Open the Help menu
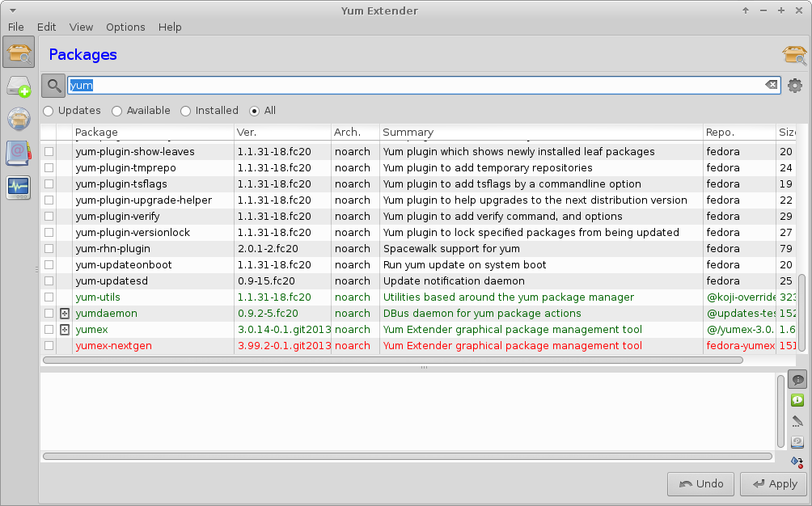This screenshot has width=812, height=506. (170, 27)
